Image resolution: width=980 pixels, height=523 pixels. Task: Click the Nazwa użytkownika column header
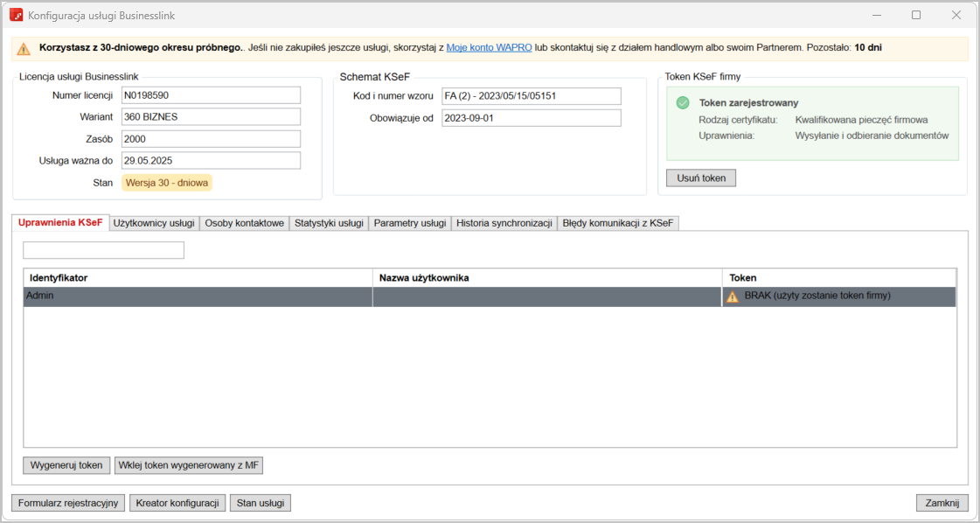[x=547, y=278]
